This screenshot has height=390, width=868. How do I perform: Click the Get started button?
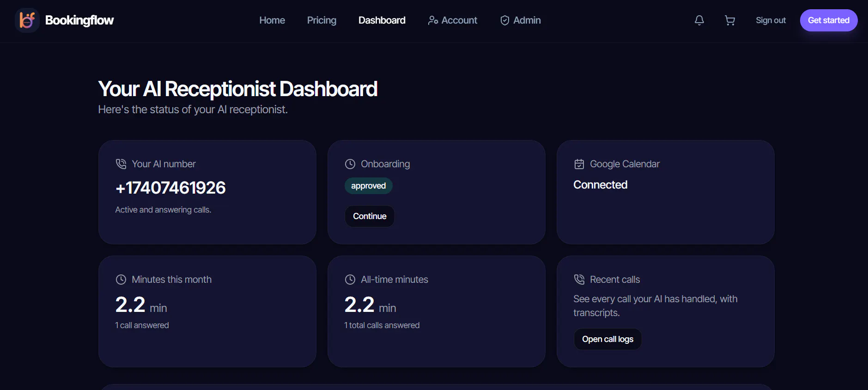[829, 20]
